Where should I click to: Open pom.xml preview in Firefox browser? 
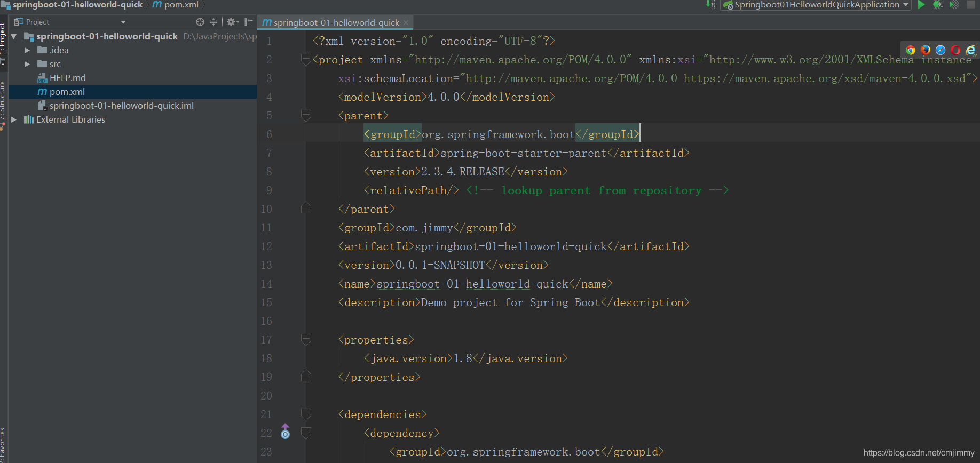[x=926, y=50]
